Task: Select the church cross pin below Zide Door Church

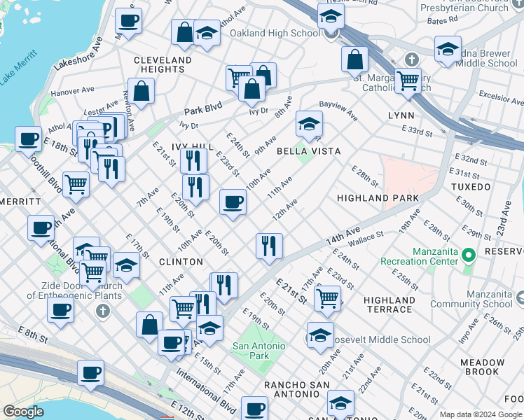Action: point(103,311)
